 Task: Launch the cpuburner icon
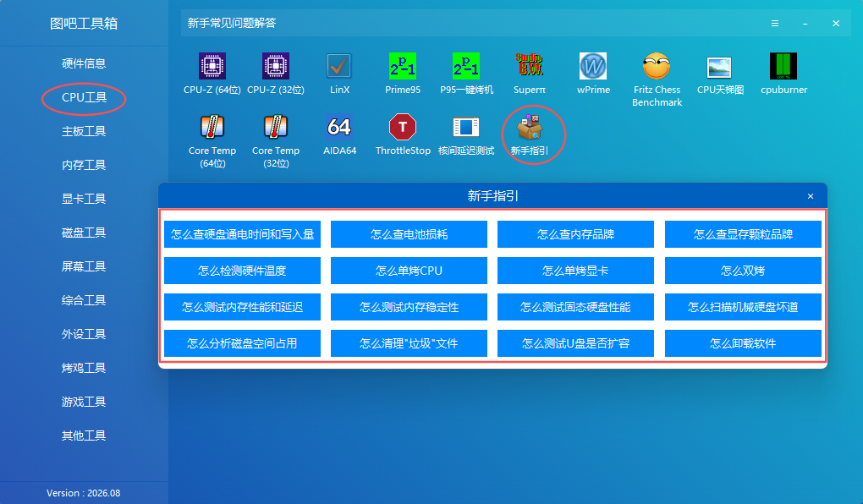pyautogui.click(x=783, y=66)
